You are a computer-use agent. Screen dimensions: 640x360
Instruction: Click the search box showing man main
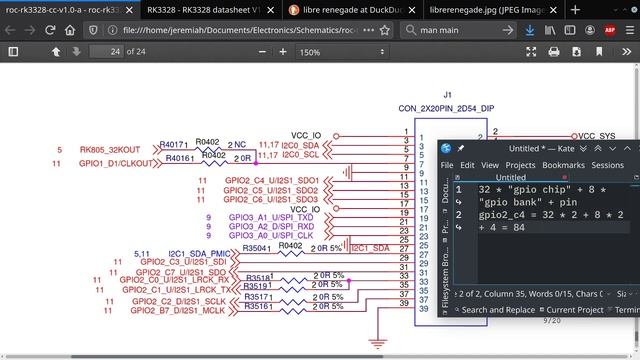(x=457, y=30)
